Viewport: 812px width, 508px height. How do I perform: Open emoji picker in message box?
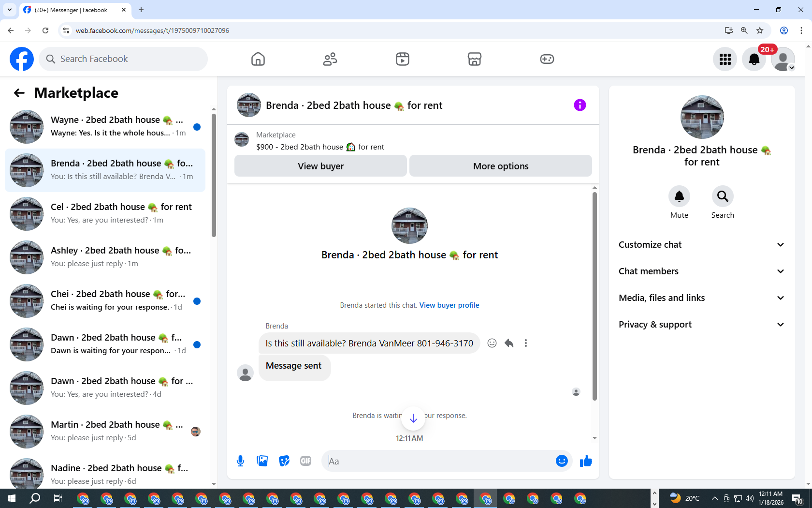point(562,461)
